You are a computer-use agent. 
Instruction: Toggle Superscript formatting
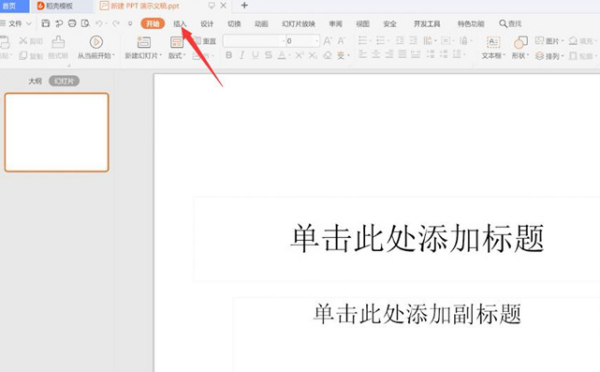[x=299, y=55]
